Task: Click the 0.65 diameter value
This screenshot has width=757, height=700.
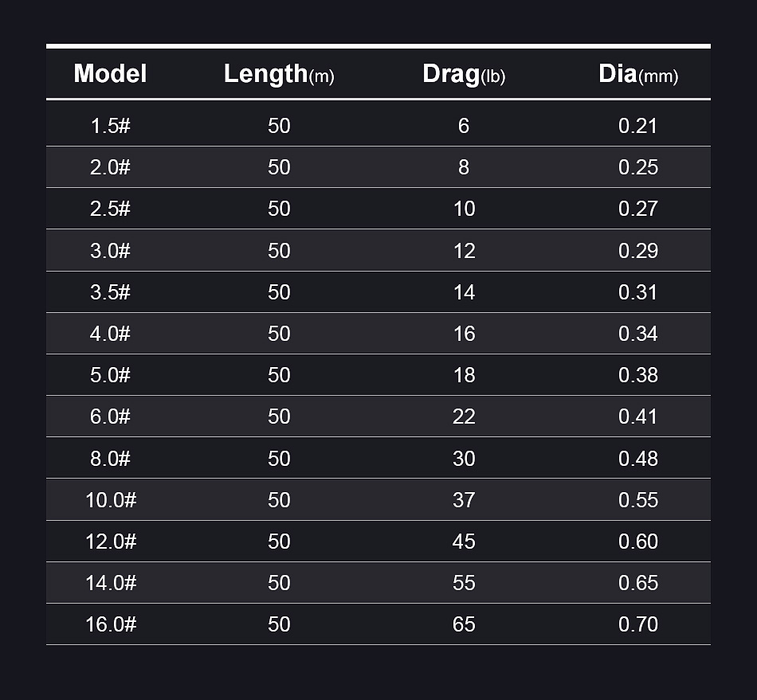Action: click(637, 583)
